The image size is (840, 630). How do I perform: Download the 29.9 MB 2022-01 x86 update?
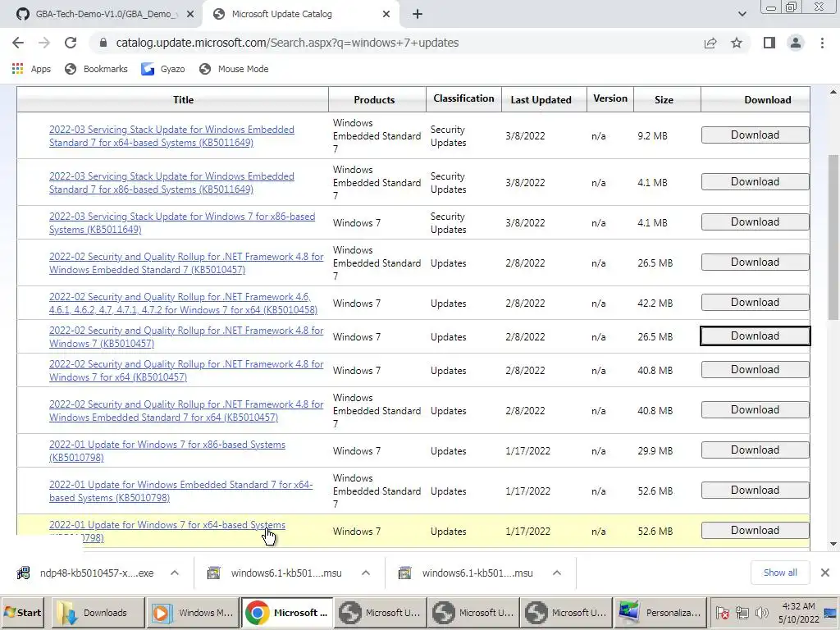click(755, 450)
